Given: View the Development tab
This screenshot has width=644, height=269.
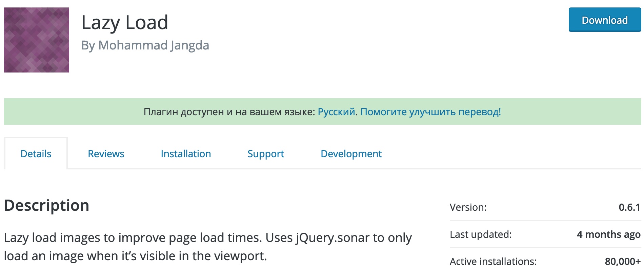Looking at the screenshot, I should (351, 154).
